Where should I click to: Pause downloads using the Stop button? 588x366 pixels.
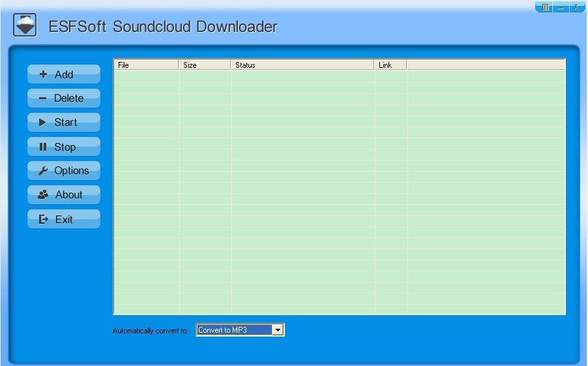[x=64, y=146]
